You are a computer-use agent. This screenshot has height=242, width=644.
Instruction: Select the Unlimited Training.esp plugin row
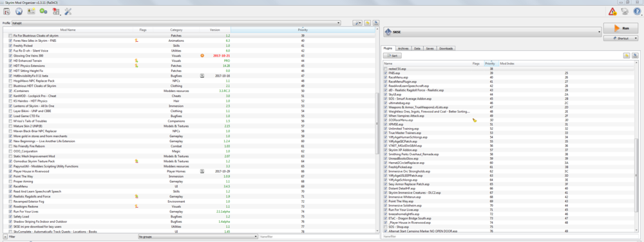pos(509,128)
